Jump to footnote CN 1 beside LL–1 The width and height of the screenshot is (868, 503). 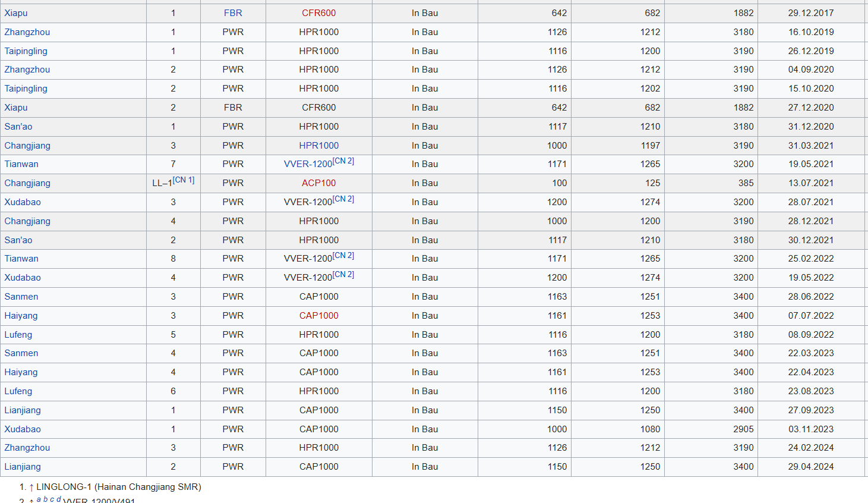[184, 180]
